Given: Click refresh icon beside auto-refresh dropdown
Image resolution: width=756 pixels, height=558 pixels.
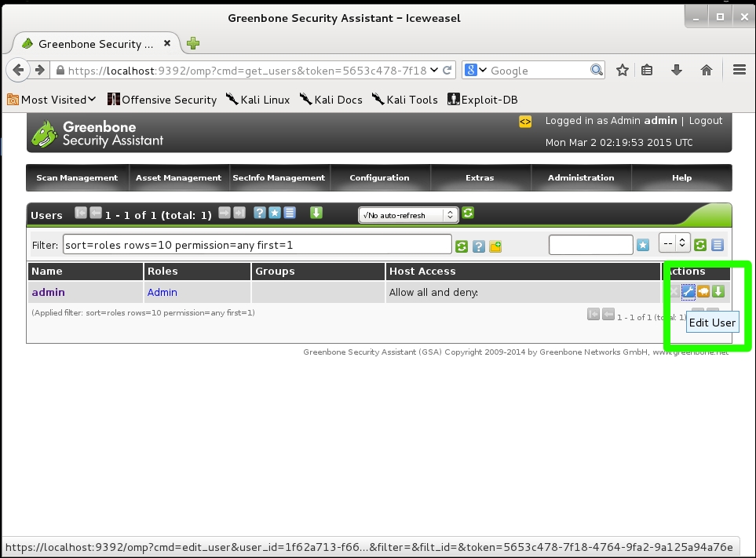Looking at the screenshot, I should 468,213.
